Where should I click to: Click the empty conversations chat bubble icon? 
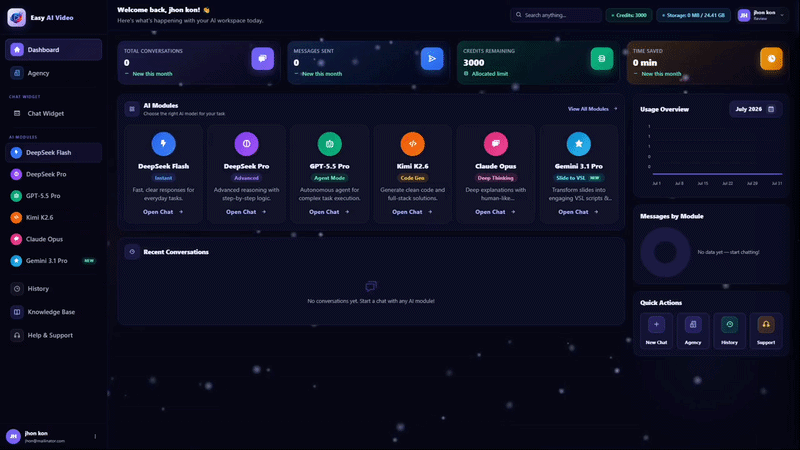(x=371, y=287)
